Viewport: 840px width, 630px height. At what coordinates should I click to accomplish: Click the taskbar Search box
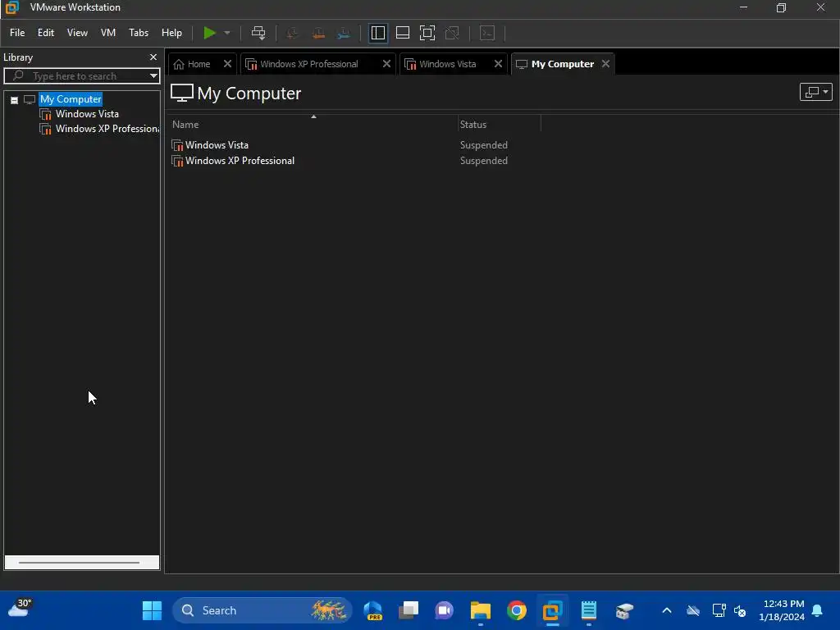(262, 610)
